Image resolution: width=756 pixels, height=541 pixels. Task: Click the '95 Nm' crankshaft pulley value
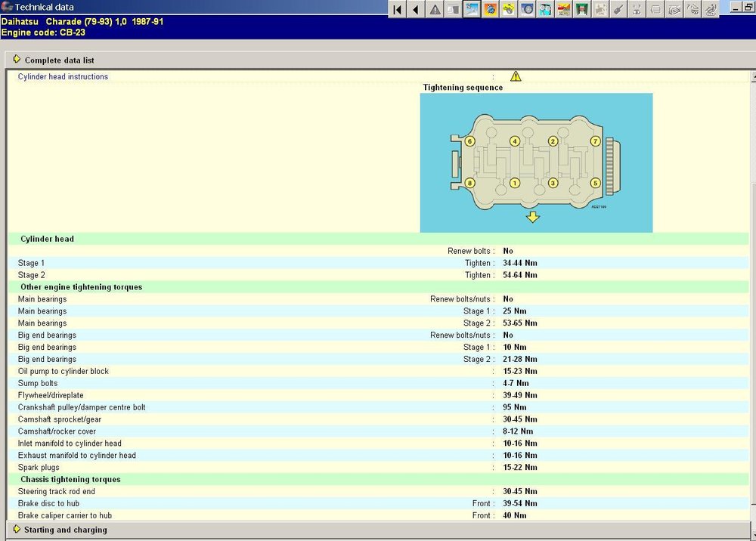coord(514,407)
